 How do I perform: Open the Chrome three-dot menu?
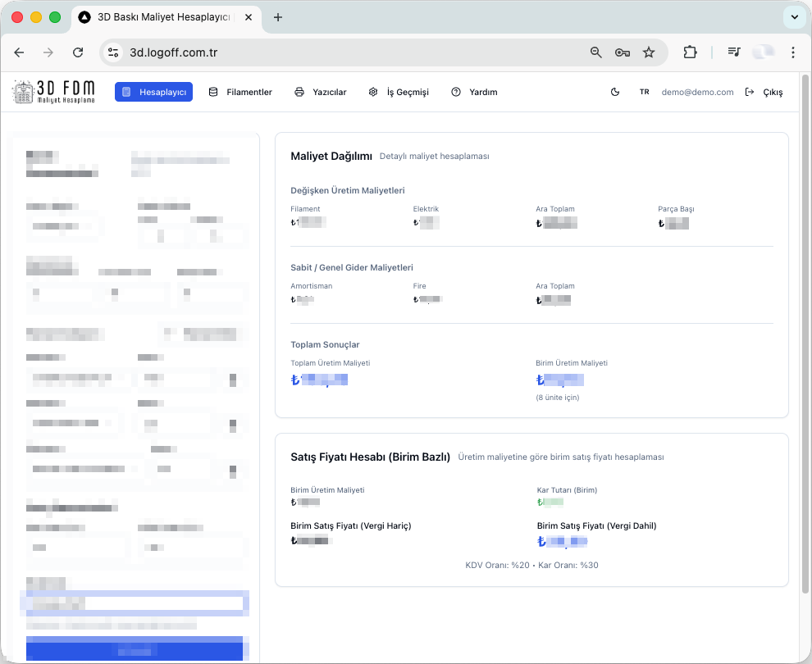tap(792, 52)
